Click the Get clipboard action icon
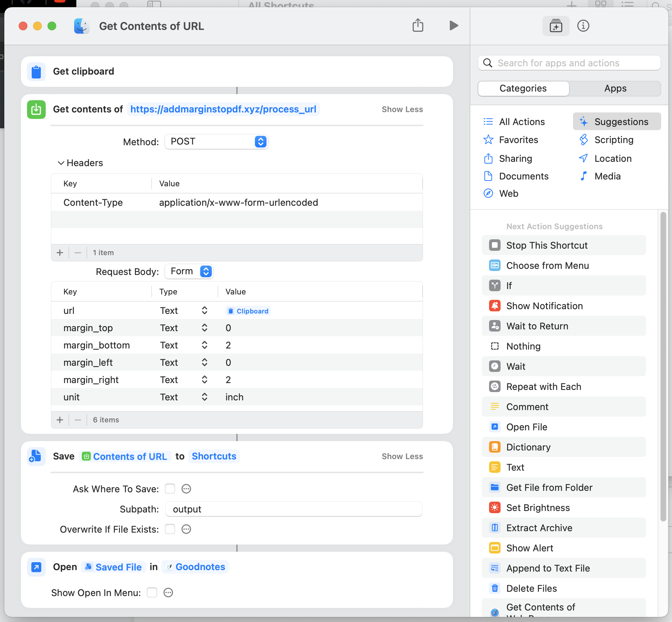The image size is (672, 622). (36, 71)
